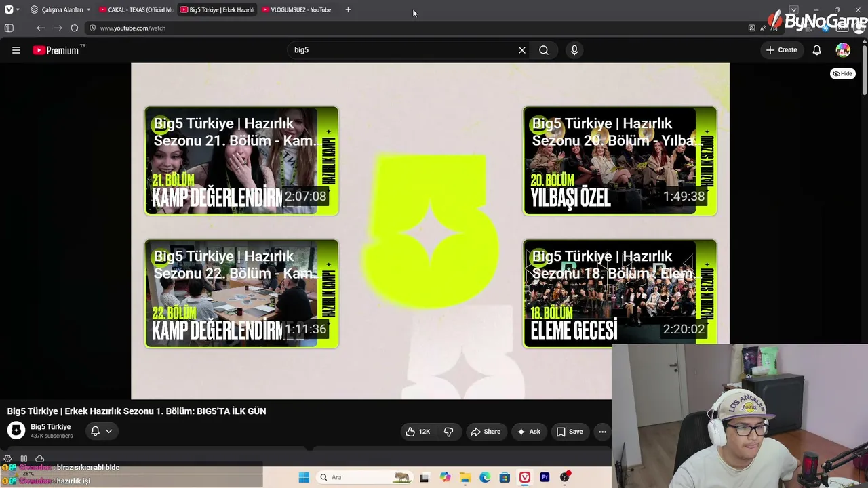The image size is (868, 488).
Task: Open 20. Bölüm Yılbaşı Özel video
Action: click(620, 161)
